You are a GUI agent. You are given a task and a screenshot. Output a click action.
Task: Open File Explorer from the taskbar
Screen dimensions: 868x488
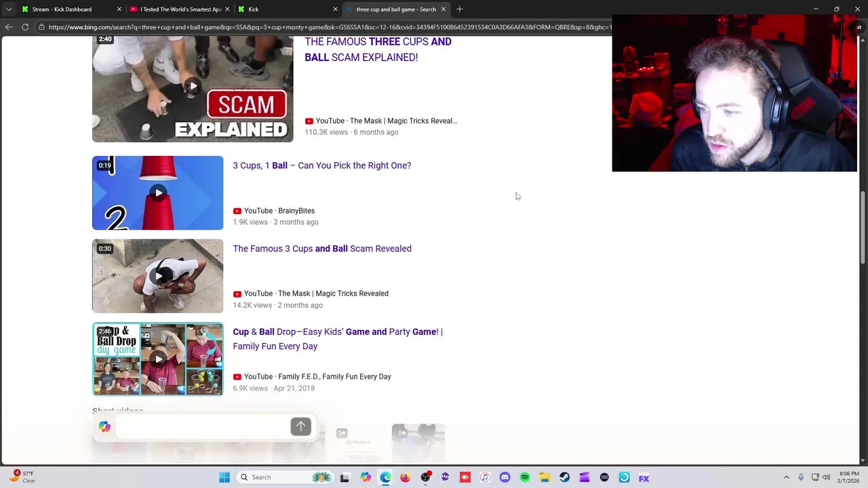[545, 477]
